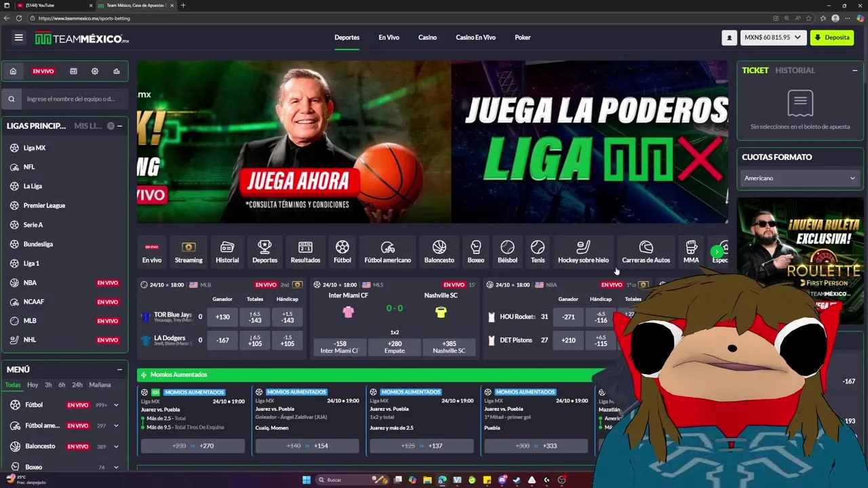The height and width of the screenshot is (488, 868).
Task: Open Premier League in main leagues
Action: pyautogui.click(x=44, y=205)
